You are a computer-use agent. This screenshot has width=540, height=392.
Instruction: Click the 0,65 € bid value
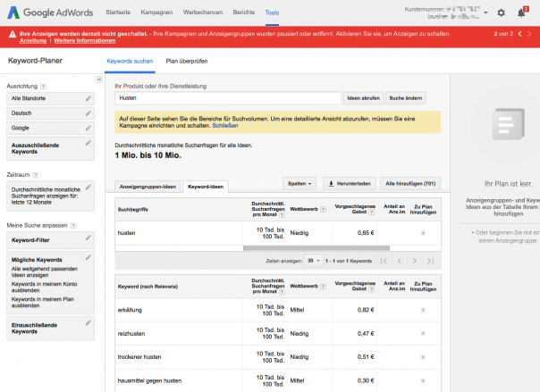click(x=366, y=233)
